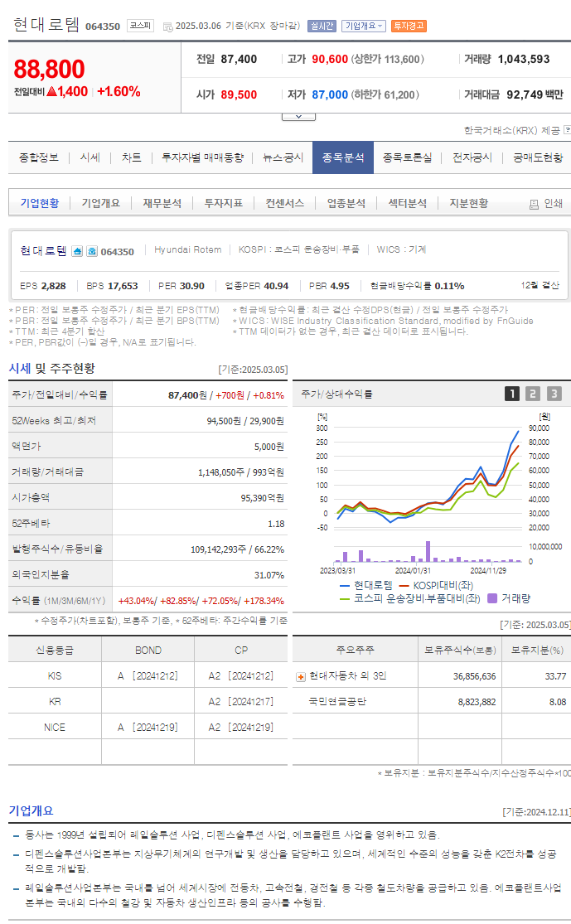The height and width of the screenshot is (924, 571).
Task: Open the 공매도현황 tab
Action: click(537, 157)
